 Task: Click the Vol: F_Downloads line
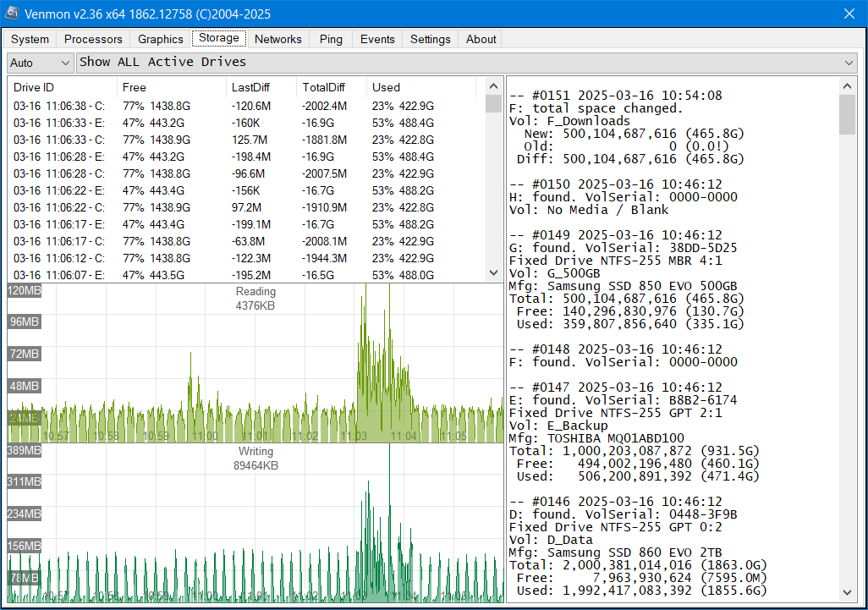click(x=569, y=121)
